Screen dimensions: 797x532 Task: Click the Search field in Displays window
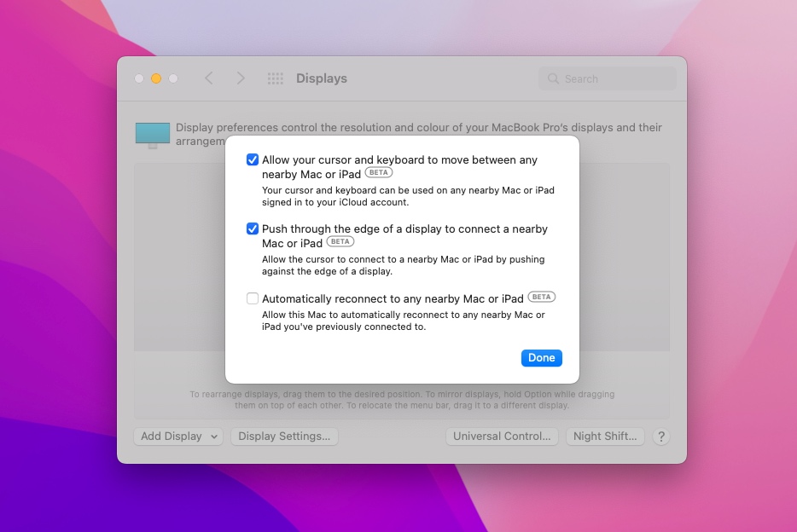point(608,78)
